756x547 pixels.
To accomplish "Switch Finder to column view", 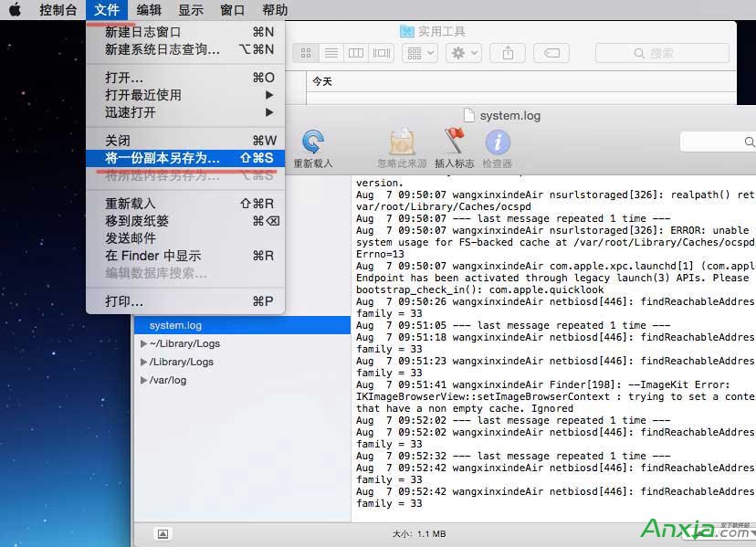I will click(356, 53).
